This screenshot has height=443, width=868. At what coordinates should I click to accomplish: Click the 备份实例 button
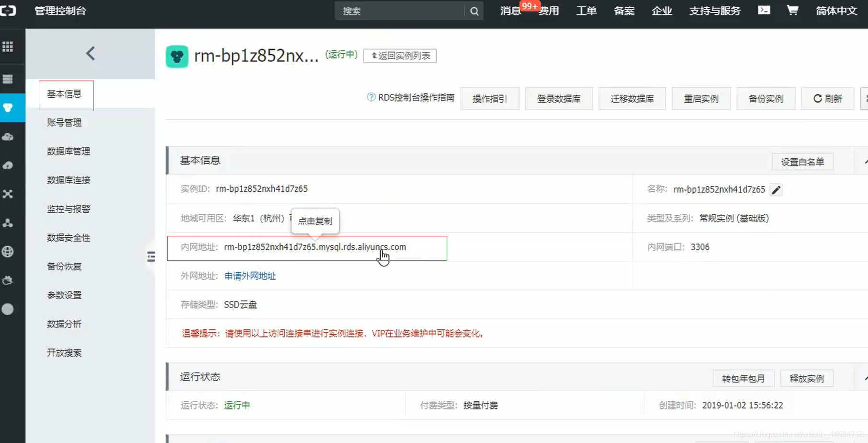click(766, 99)
